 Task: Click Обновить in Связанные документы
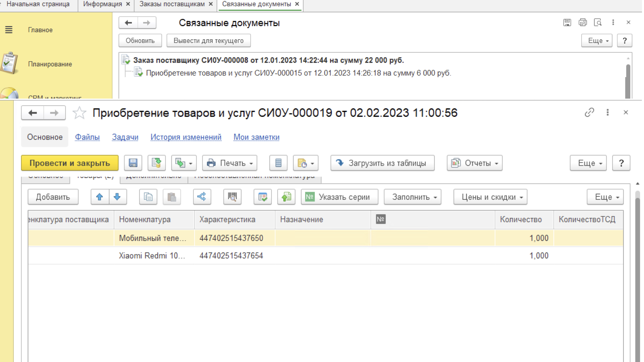pos(140,41)
